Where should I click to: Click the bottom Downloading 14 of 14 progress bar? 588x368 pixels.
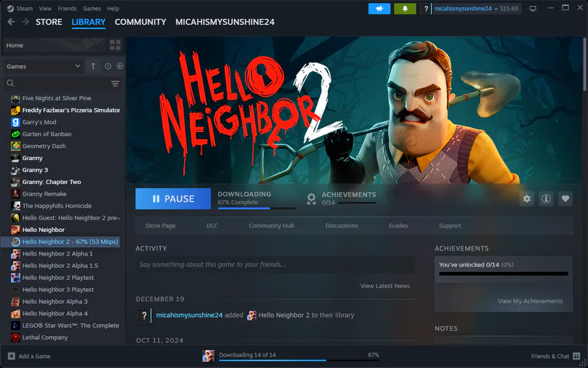click(299, 361)
